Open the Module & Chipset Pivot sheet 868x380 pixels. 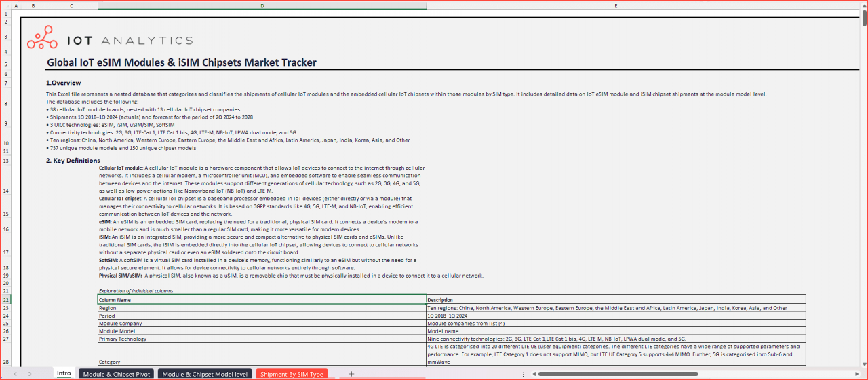(117, 373)
